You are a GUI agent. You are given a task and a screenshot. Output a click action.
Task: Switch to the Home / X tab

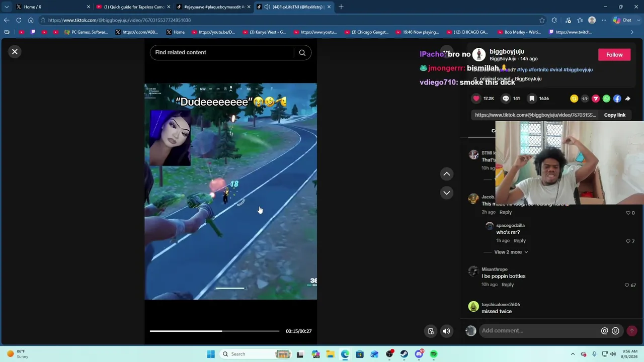53,7
